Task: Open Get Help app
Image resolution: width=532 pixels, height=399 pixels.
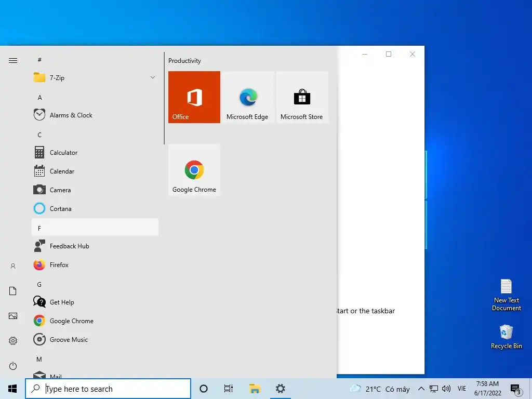Action: pyautogui.click(x=95, y=302)
